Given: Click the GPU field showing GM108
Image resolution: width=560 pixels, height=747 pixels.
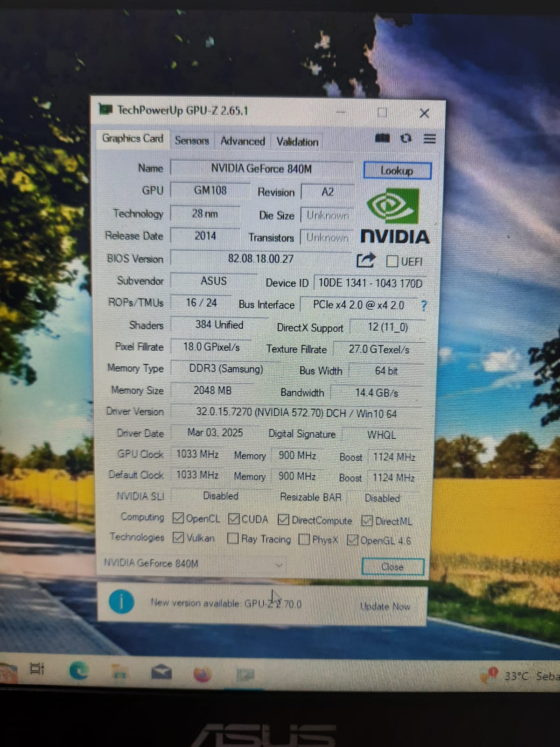Looking at the screenshot, I should pos(210,190).
